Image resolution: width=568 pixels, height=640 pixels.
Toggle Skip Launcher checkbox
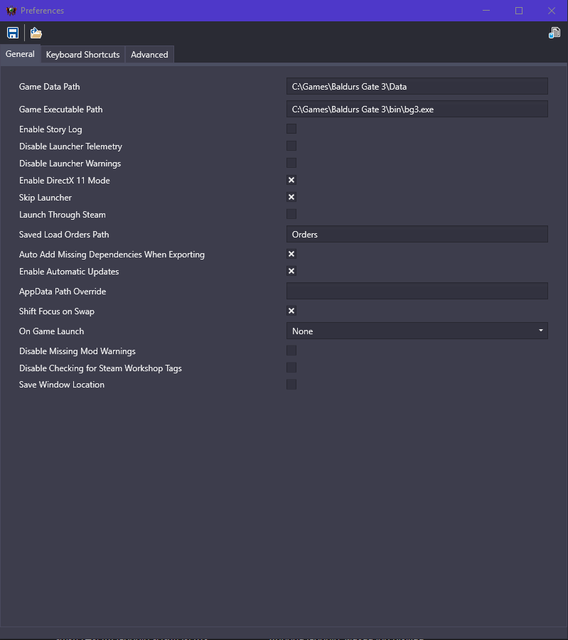(x=291, y=197)
